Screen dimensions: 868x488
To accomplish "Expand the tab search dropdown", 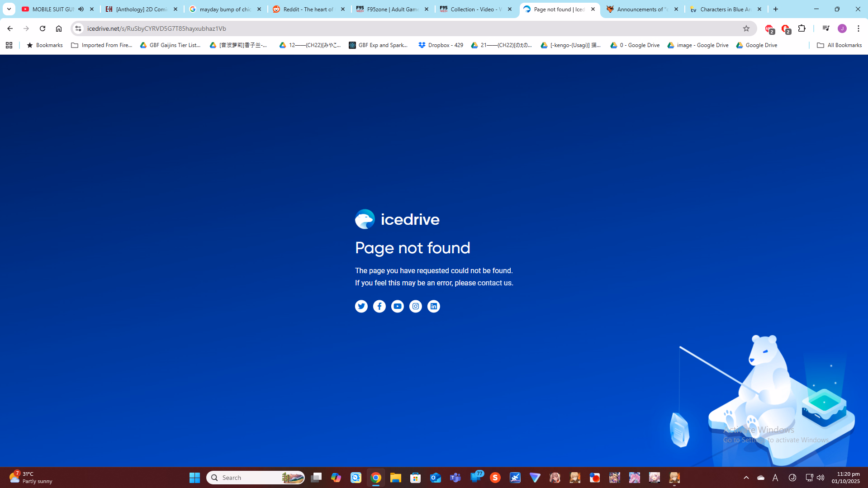I will pyautogui.click(x=9, y=9).
